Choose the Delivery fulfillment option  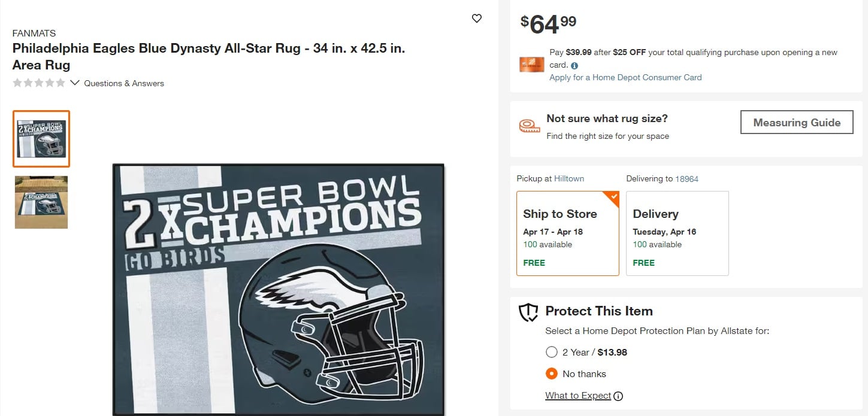click(x=677, y=233)
